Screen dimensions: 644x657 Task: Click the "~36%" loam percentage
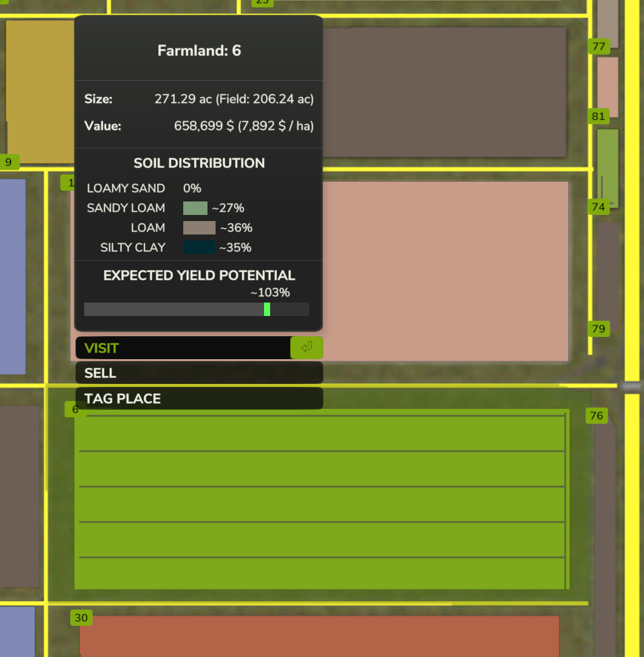click(236, 228)
